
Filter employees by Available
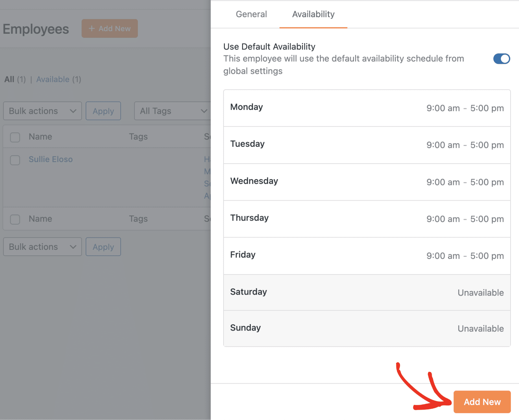53,79
